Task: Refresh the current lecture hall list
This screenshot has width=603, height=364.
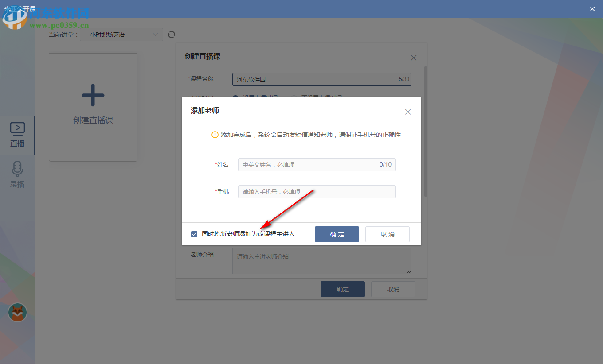Action: click(172, 34)
